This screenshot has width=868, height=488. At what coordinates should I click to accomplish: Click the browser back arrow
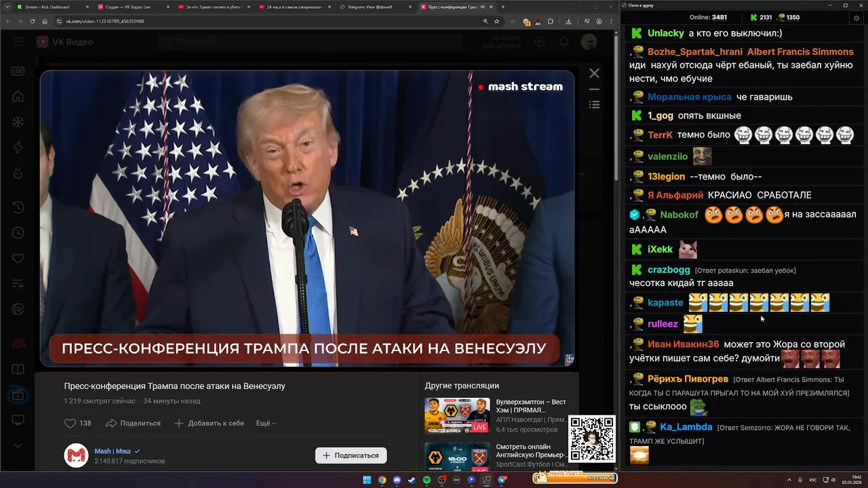coord(9,21)
